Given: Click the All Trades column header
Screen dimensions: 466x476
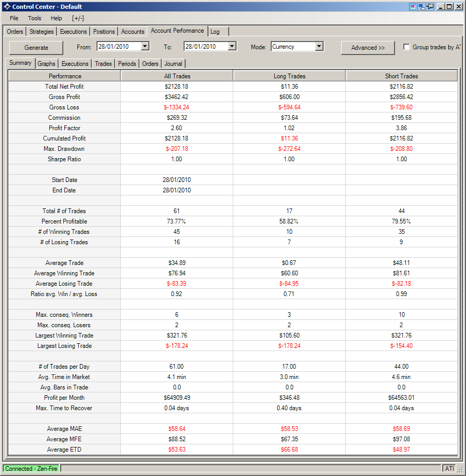Looking at the screenshot, I should 177,76.
